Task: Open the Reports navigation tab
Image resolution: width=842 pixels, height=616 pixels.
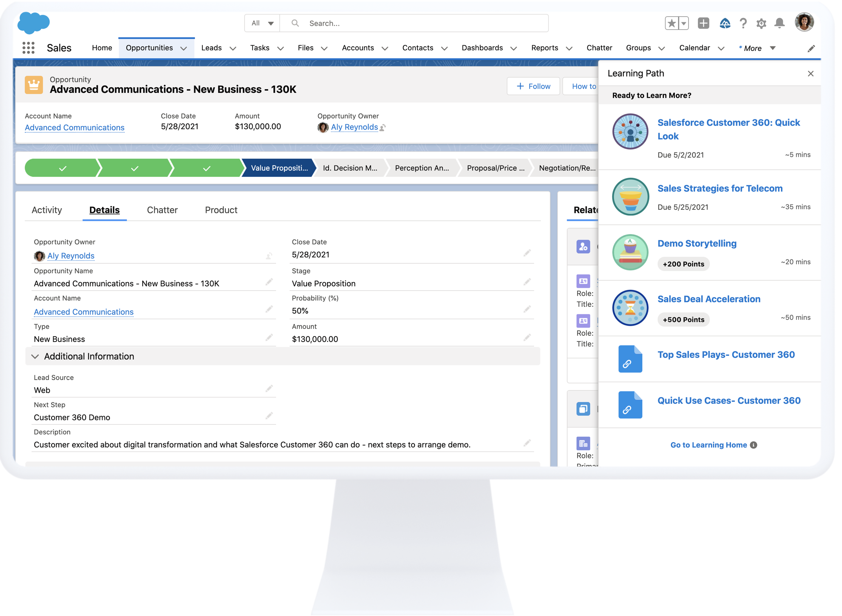Action: point(544,48)
